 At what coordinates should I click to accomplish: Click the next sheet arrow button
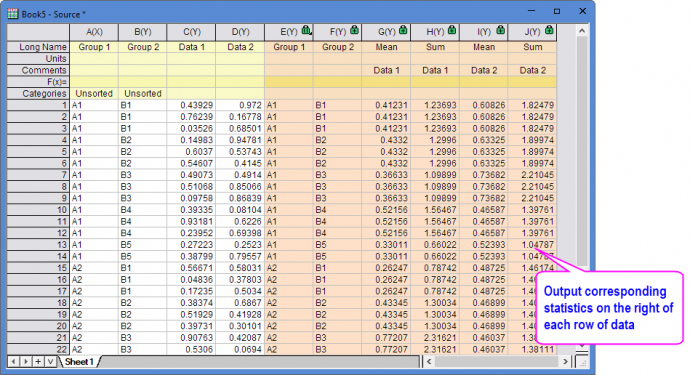[26, 362]
